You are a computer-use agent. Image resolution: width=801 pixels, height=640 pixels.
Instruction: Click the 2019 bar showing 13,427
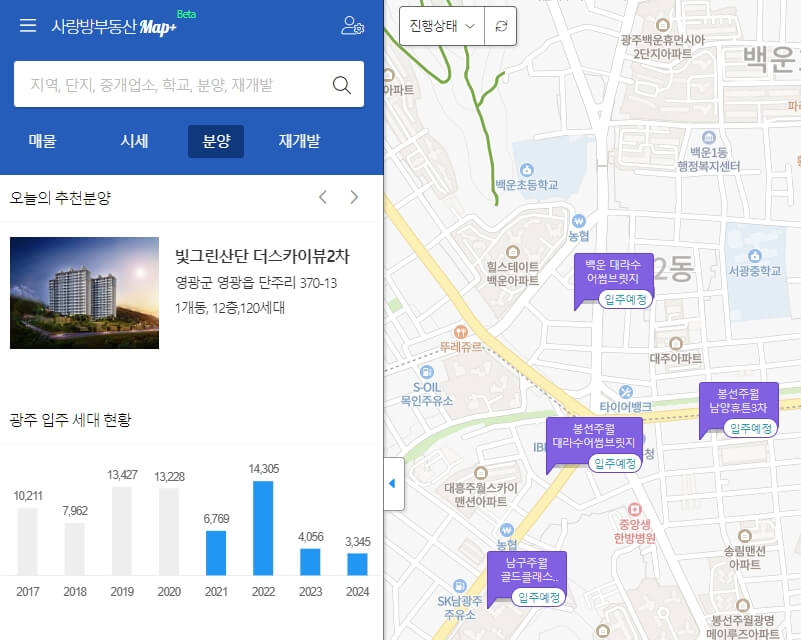point(122,531)
